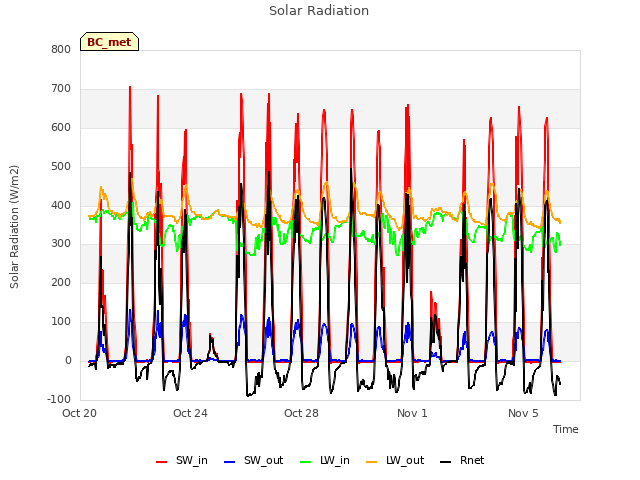
Task: Click the 500 y-axis tick label
Action: [61, 167]
